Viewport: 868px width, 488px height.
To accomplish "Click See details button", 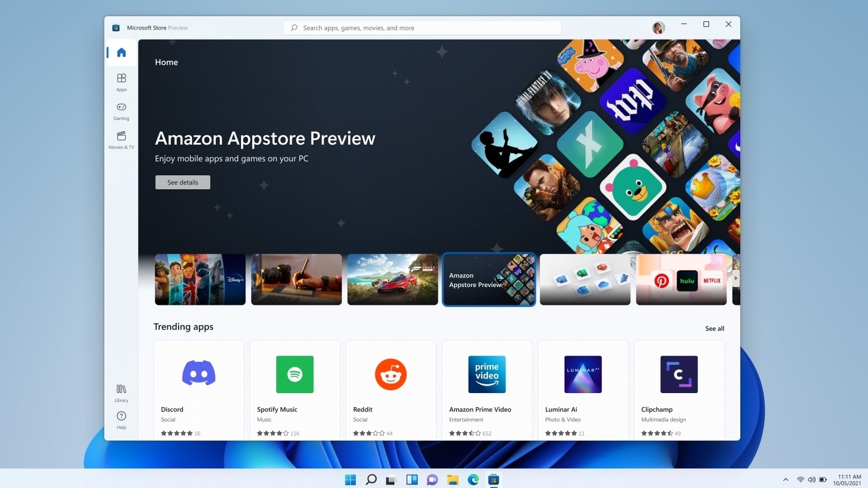I will (x=182, y=183).
